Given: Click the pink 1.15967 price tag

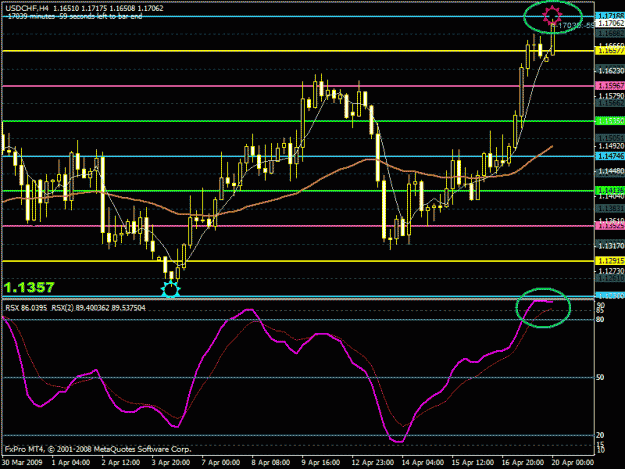Looking at the screenshot, I should (609, 85).
